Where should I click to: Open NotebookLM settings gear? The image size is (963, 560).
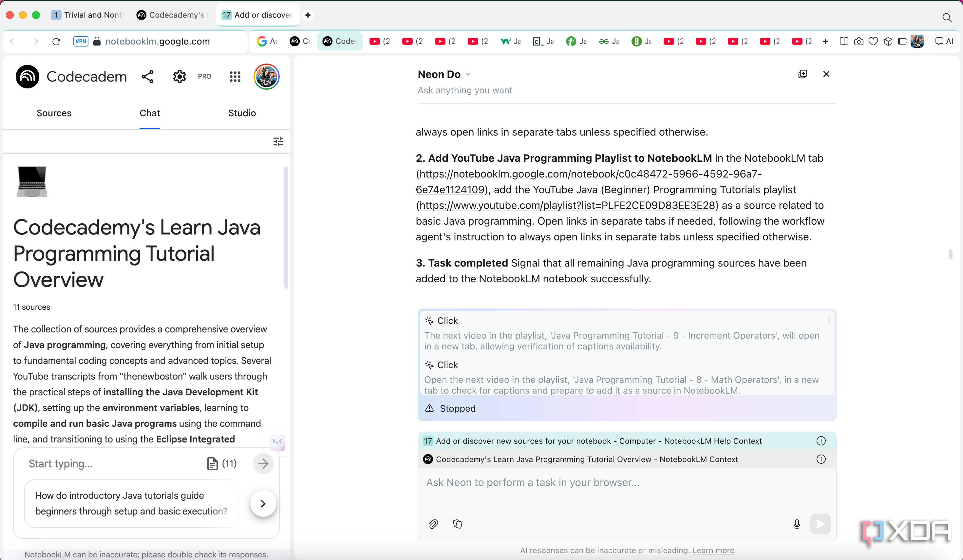coord(179,76)
